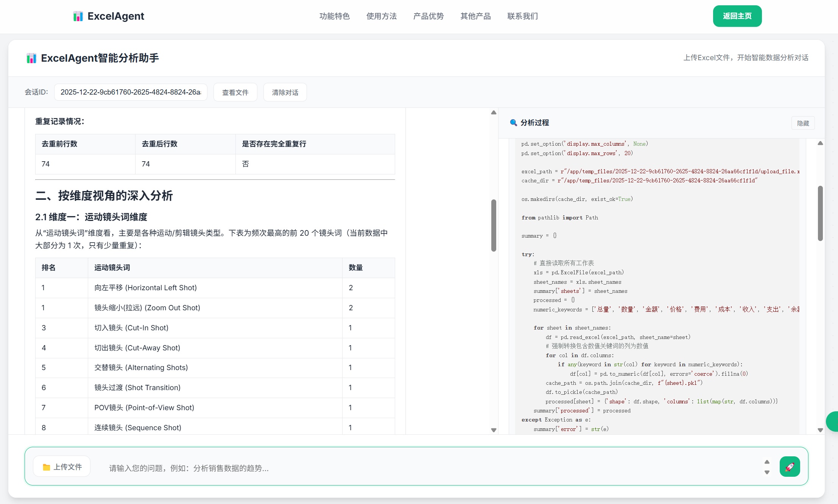This screenshot has width=838, height=504.
Task: Open the 其他产品 menu item
Action: pos(475,16)
